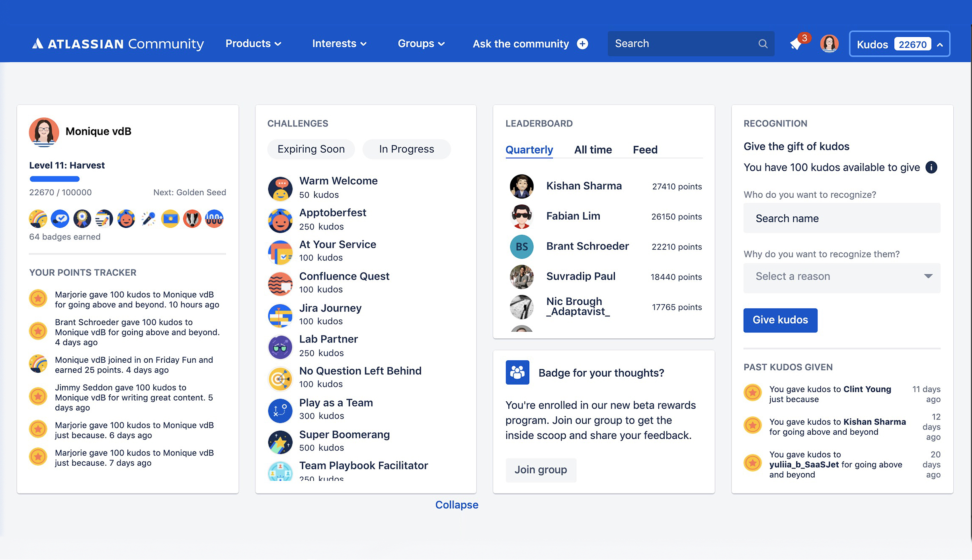Viewport: 972px width, 560px height.
Task: Click Kishan Sharma's leaderboard avatar
Action: tap(521, 186)
